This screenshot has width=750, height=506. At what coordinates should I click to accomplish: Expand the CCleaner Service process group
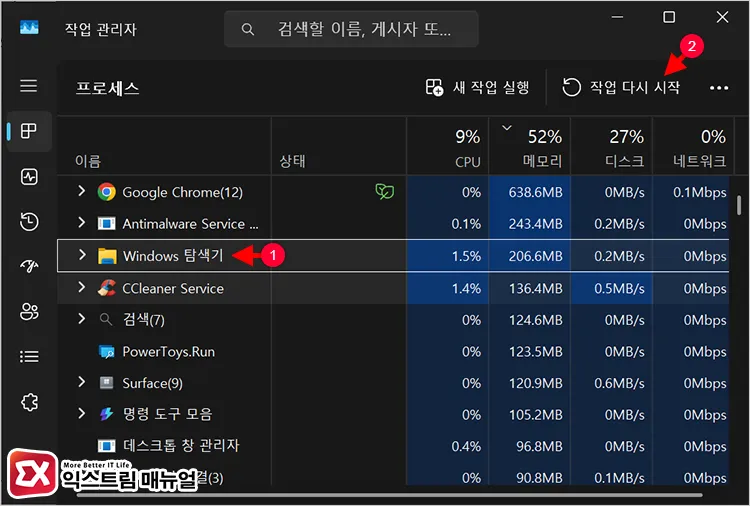82,287
